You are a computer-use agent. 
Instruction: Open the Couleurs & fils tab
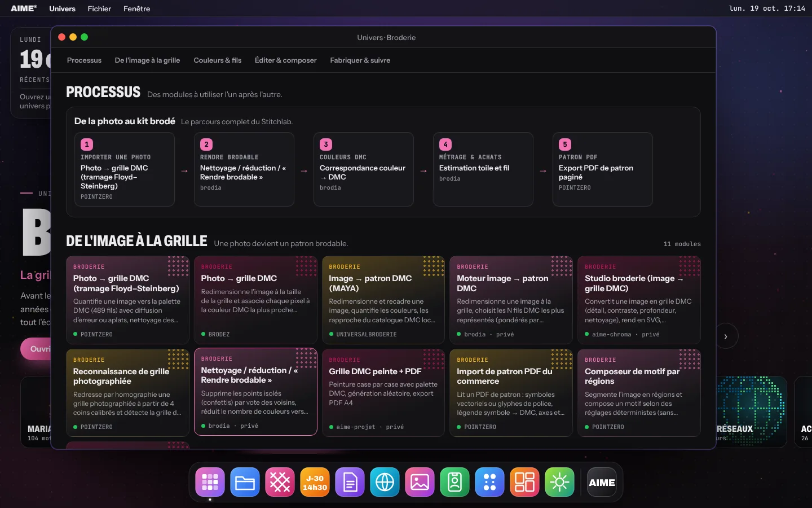tap(217, 60)
